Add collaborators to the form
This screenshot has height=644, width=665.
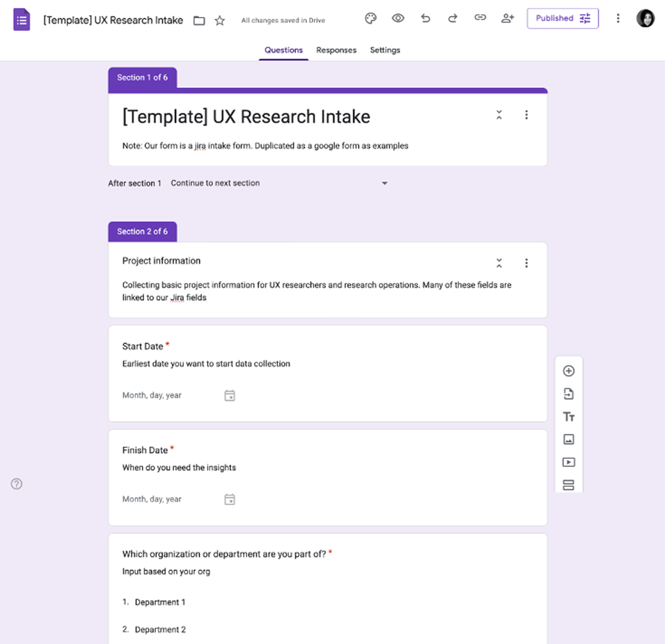point(508,18)
